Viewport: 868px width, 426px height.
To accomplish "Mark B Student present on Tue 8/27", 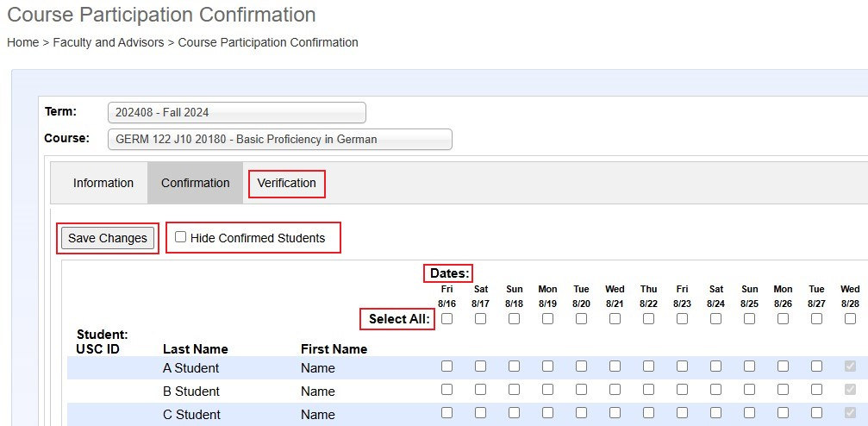I will tap(816, 390).
